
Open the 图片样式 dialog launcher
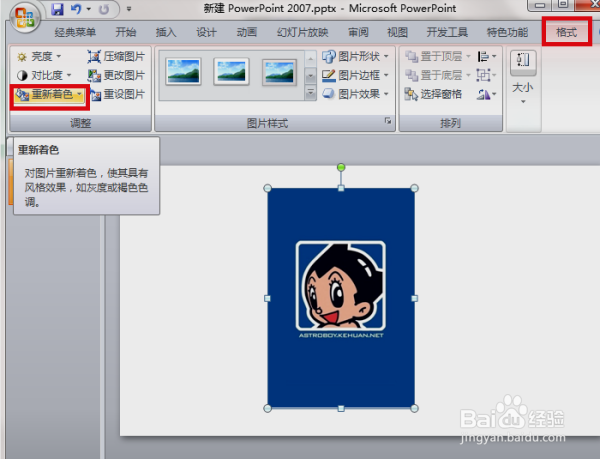point(388,121)
